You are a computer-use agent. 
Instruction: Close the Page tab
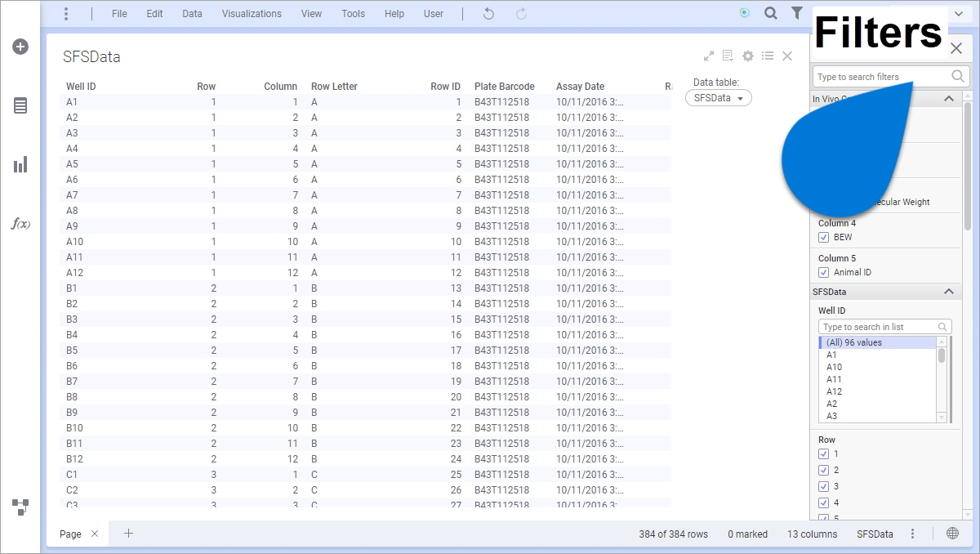95,534
